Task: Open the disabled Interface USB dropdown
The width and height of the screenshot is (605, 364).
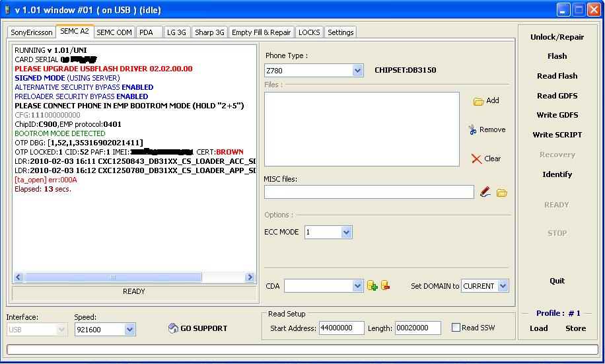Action: [61, 330]
